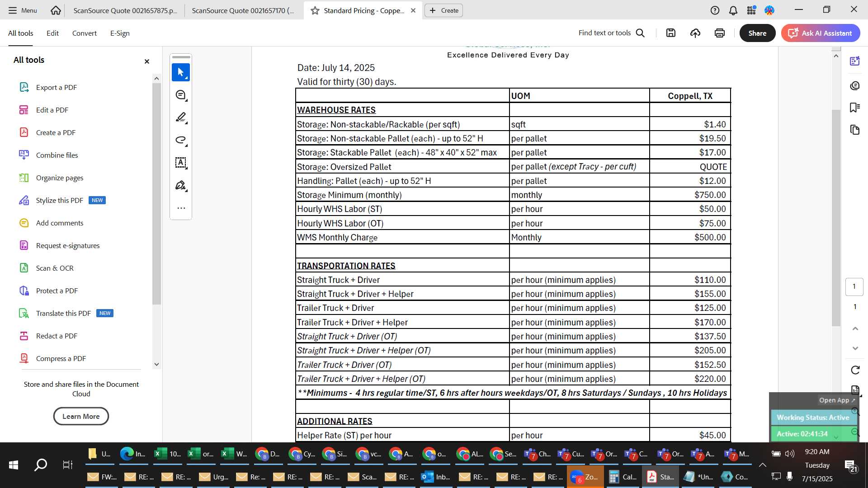Click the page number input box

tap(854, 286)
